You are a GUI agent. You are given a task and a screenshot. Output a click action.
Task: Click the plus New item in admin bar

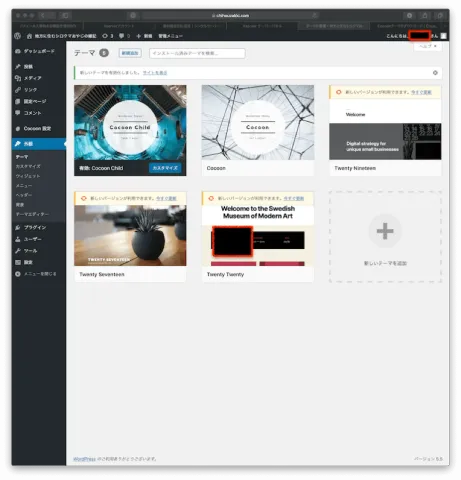coord(144,36)
